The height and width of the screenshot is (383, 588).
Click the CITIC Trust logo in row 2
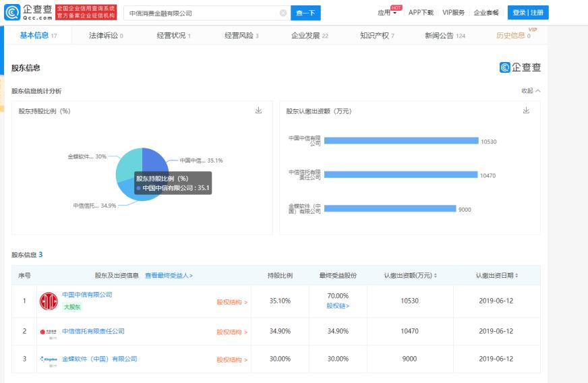[x=49, y=332]
